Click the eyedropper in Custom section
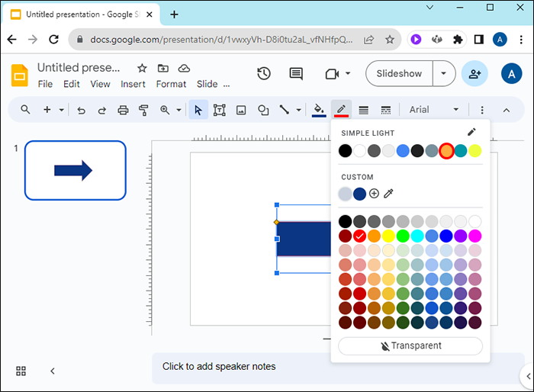Screen dimensions: 534x392 point(388,194)
